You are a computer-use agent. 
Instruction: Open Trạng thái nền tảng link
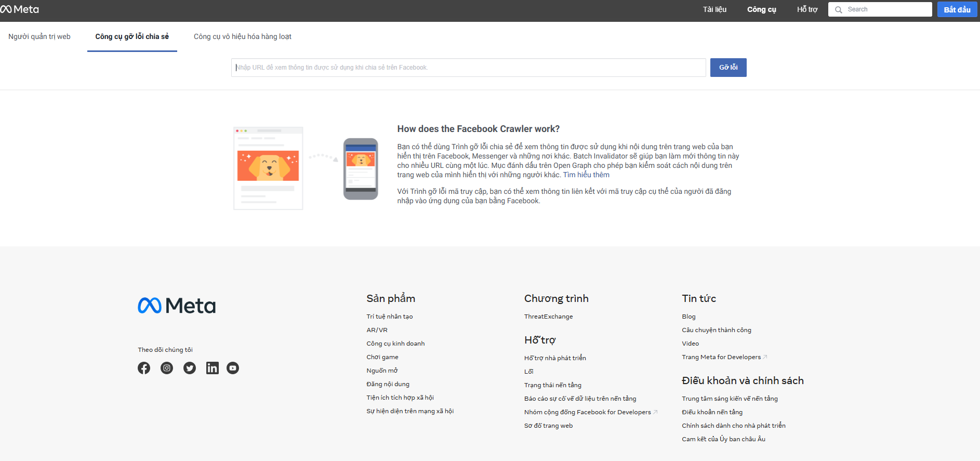pyautogui.click(x=553, y=385)
